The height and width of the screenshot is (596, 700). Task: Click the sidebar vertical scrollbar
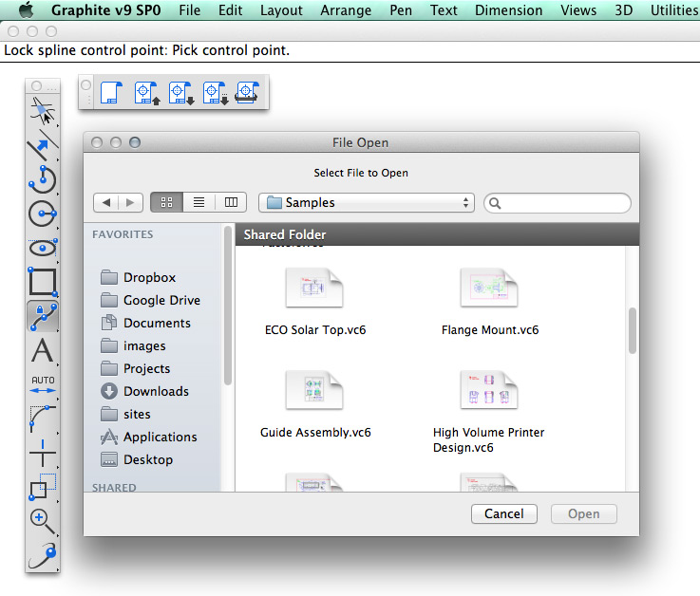228,306
